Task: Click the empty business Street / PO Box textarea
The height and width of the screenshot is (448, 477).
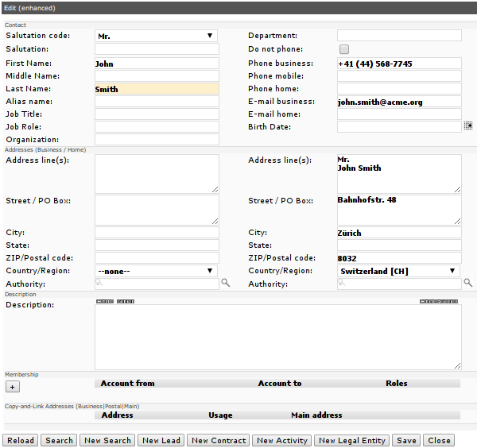Action: click(x=157, y=210)
